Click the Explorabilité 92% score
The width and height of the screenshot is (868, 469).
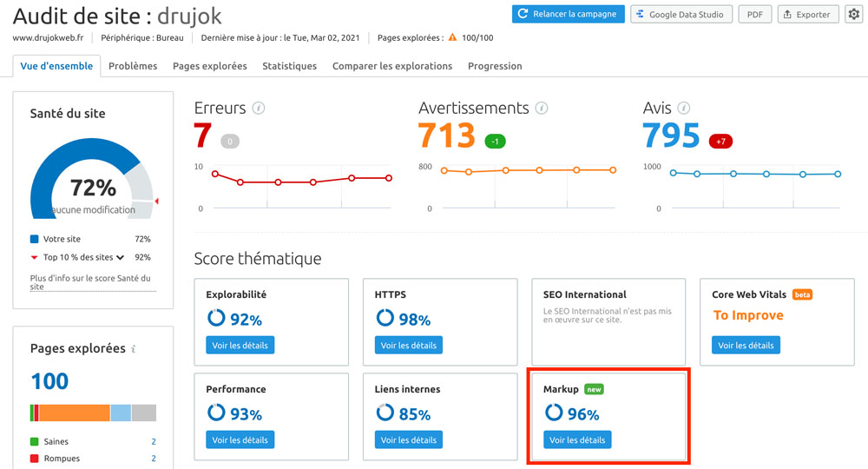246,320
